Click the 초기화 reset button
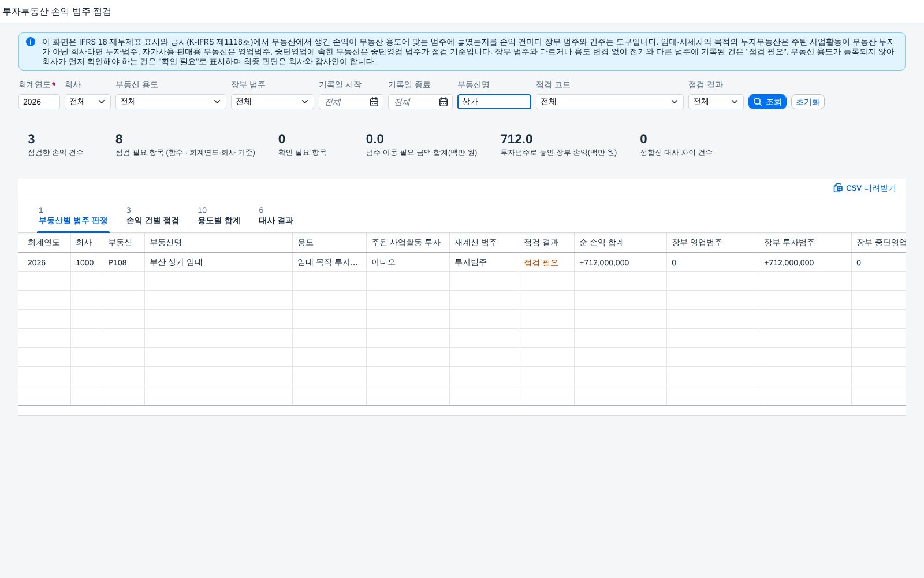924x578 pixels. pos(808,102)
